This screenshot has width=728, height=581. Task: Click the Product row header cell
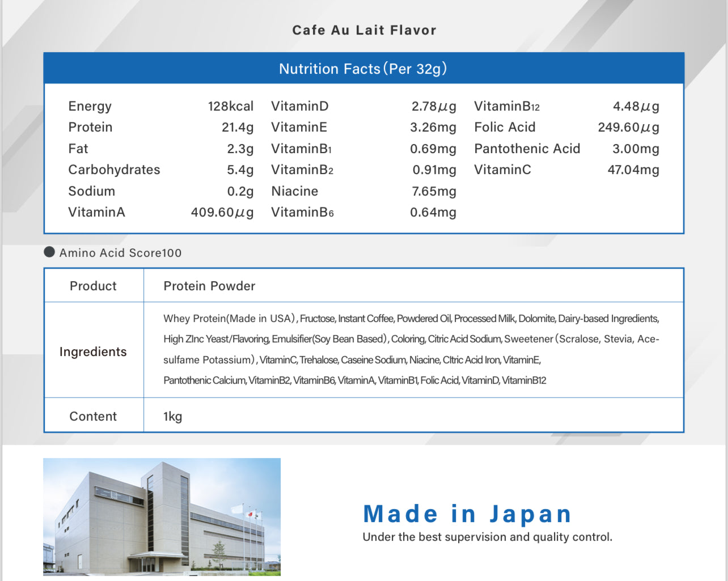pyautogui.click(x=93, y=286)
